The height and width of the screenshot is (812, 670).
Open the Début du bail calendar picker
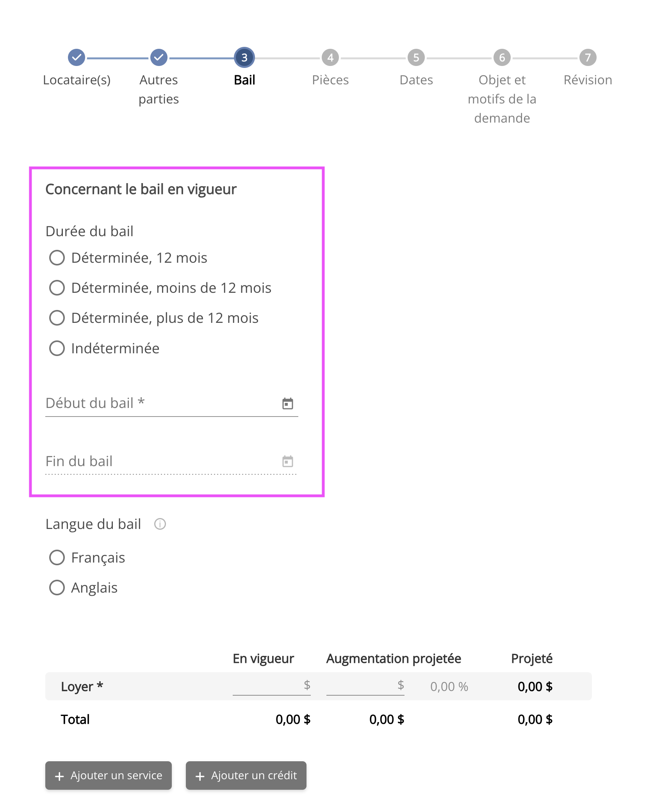coord(287,403)
